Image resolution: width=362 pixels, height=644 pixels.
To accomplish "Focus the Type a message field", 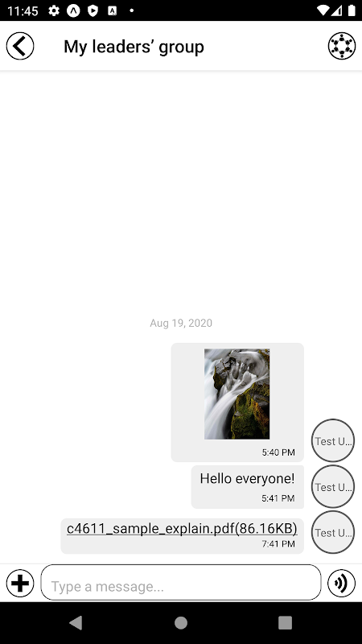I will click(181, 582).
